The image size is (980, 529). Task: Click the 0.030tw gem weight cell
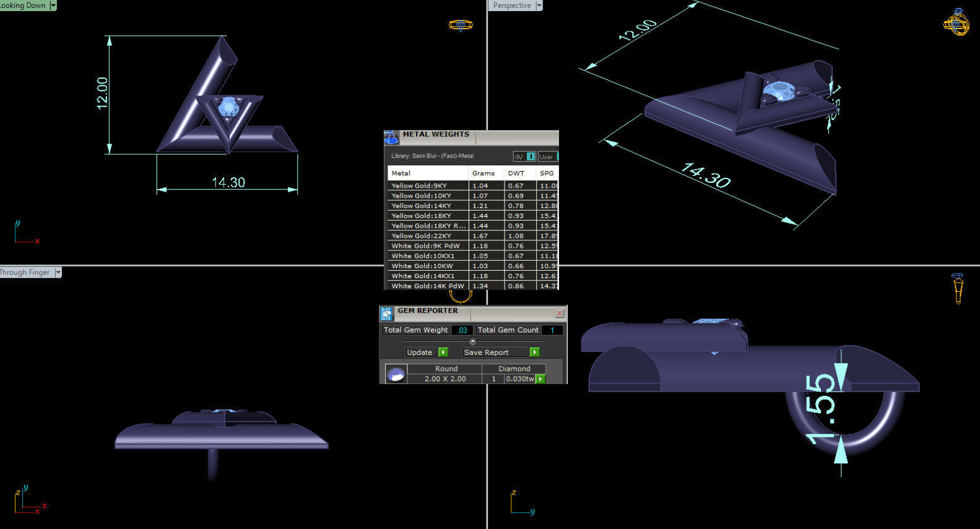click(x=520, y=378)
